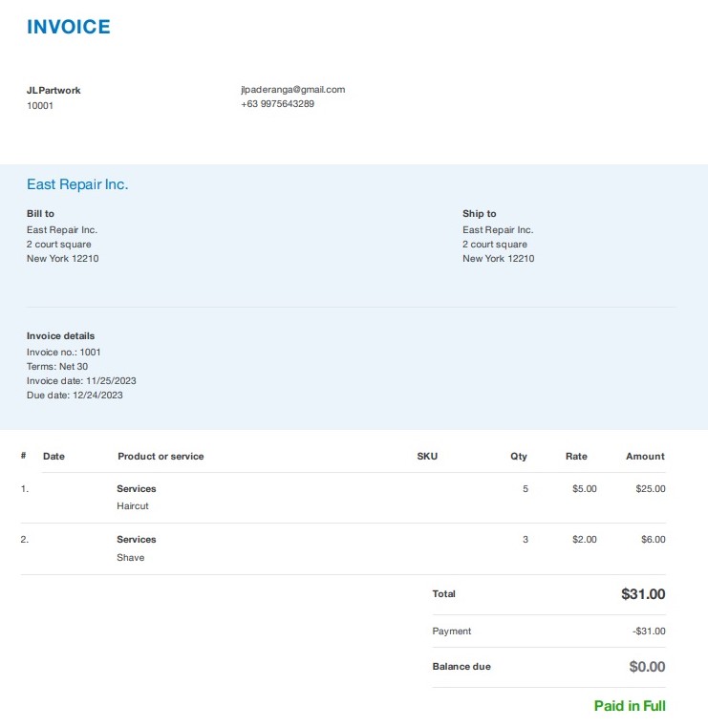This screenshot has height=728, width=708.
Task: Click the green Paid in Full status
Action: pyautogui.click(x=630, y=706)
